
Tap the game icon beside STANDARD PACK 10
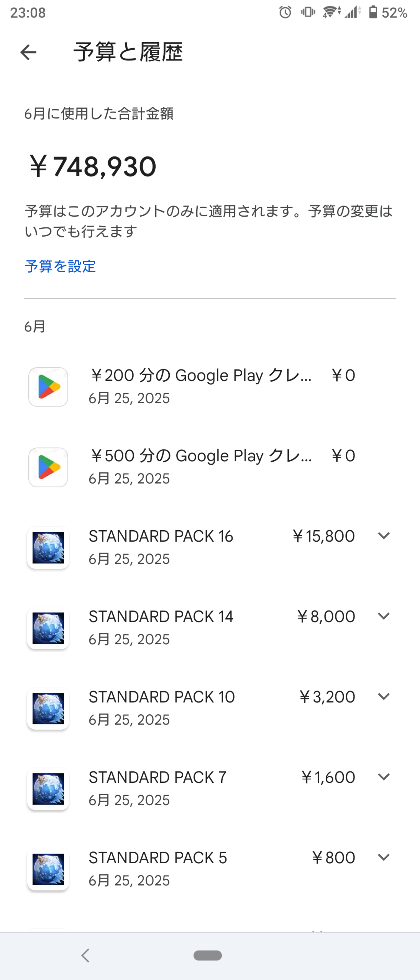point(48,708)
